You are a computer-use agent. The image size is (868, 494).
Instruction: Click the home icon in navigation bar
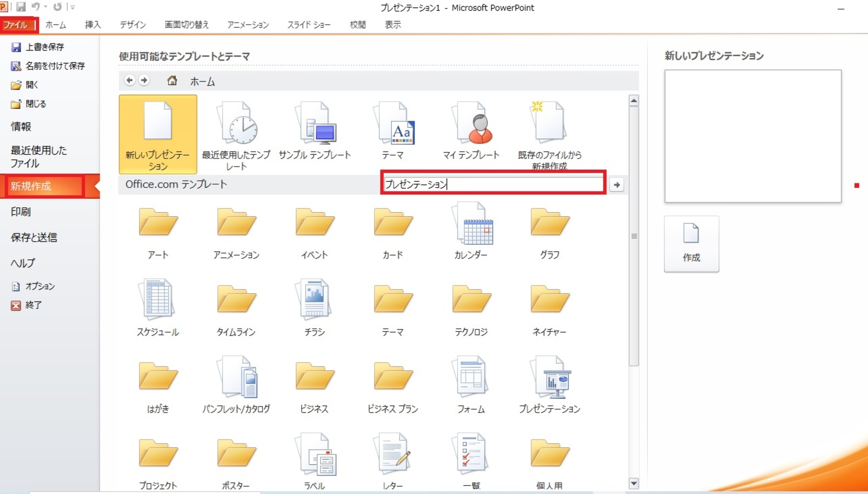coord(172,81)
